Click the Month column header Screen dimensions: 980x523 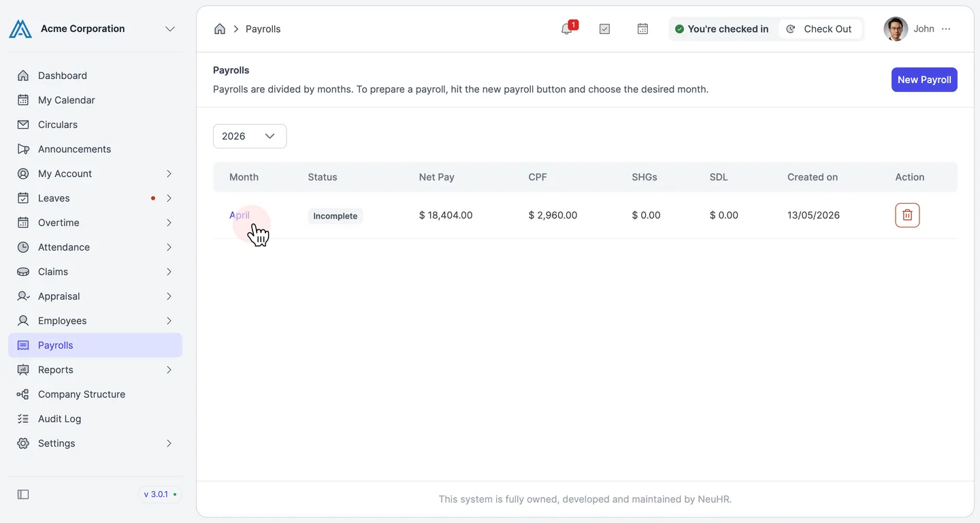tap(244, 177)
